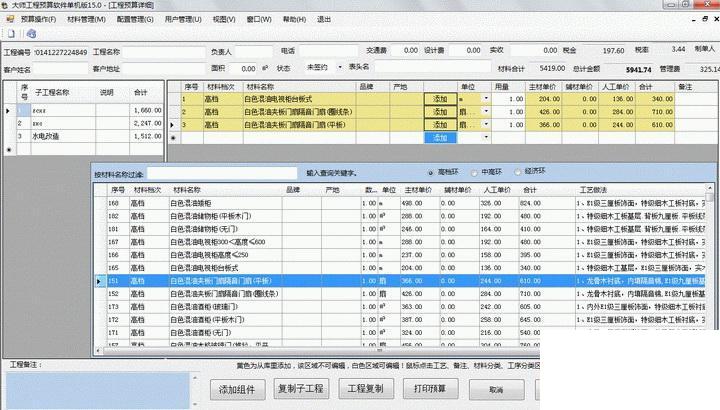Image resolution: width=720 pixels, height=410 pixels.
Task: Click 添加 button in upper table row 2
Action: coord(440,112)
